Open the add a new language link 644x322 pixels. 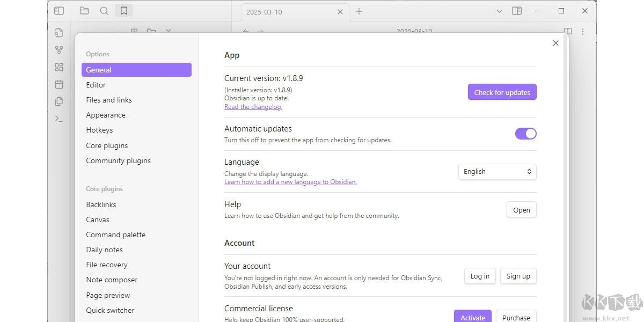coord(290,182)
